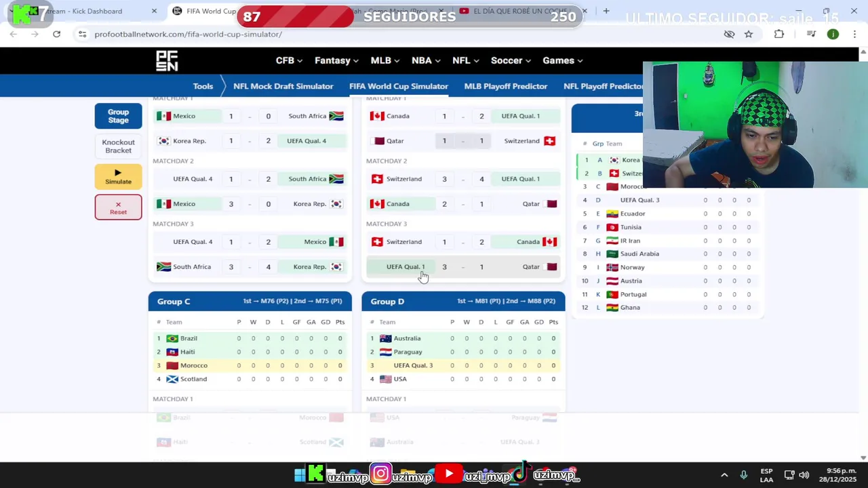Click the Group C header bar

pos(250,302)
